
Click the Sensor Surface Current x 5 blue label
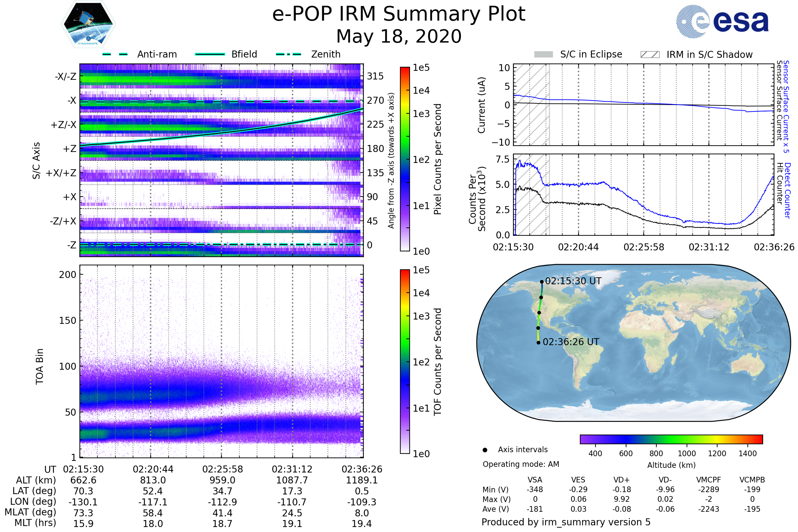(x=786, y=106)
